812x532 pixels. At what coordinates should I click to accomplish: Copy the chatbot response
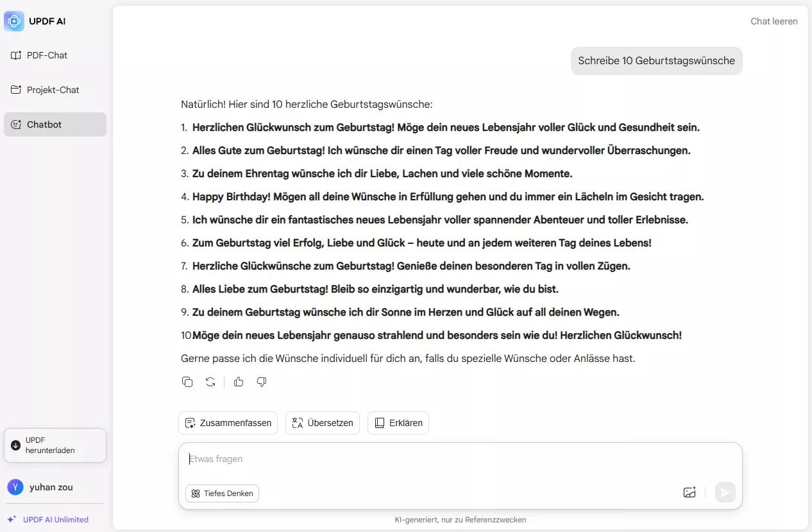tap(187, 382)
